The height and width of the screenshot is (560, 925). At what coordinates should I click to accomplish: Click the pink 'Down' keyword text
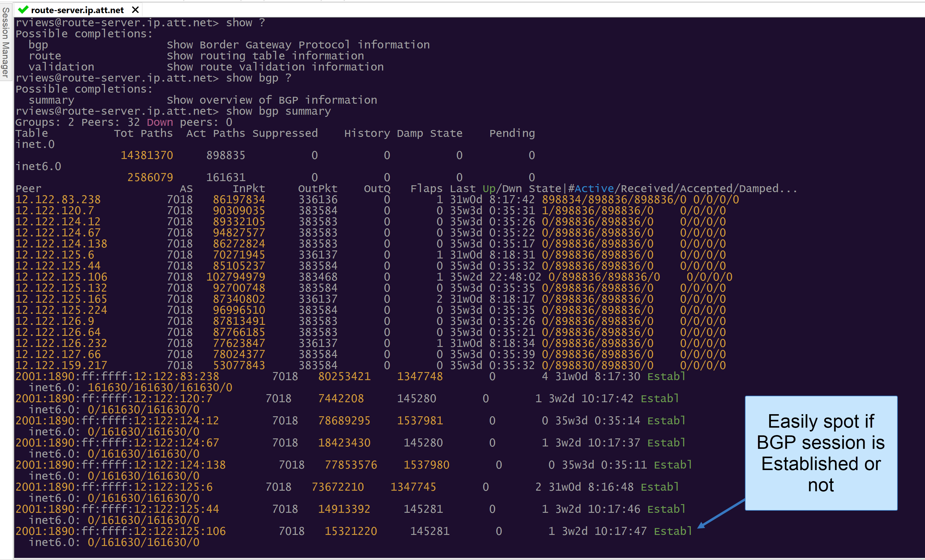pos(159,122)
